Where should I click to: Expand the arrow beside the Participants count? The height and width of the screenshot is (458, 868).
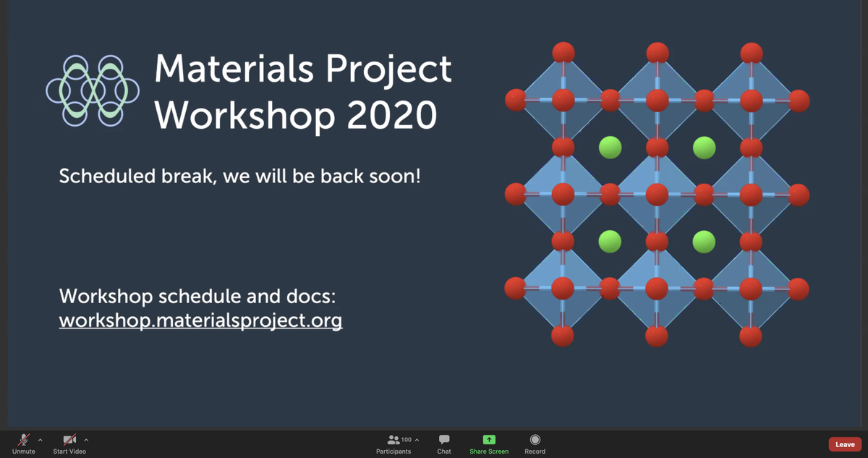(x=417, y=440)
